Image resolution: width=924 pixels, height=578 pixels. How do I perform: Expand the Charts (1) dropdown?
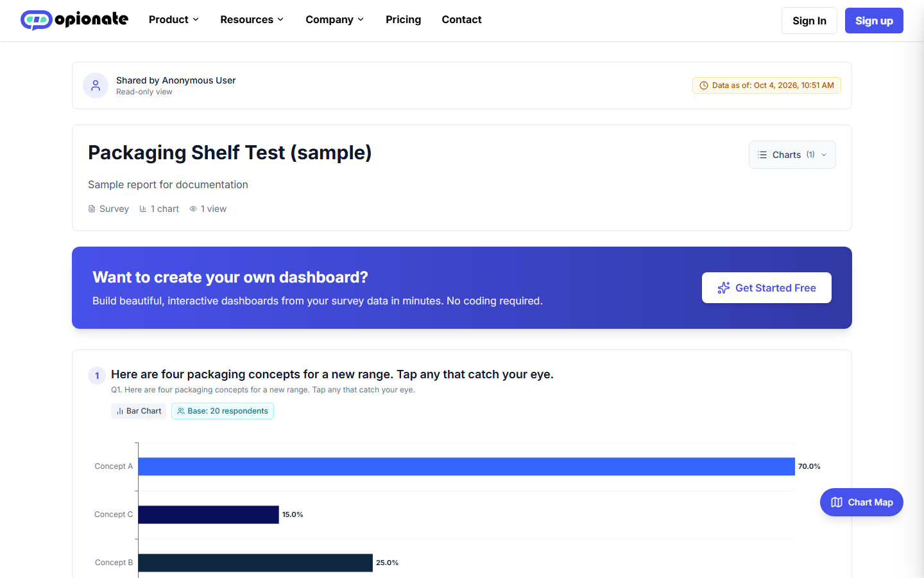tap(792, 155)
